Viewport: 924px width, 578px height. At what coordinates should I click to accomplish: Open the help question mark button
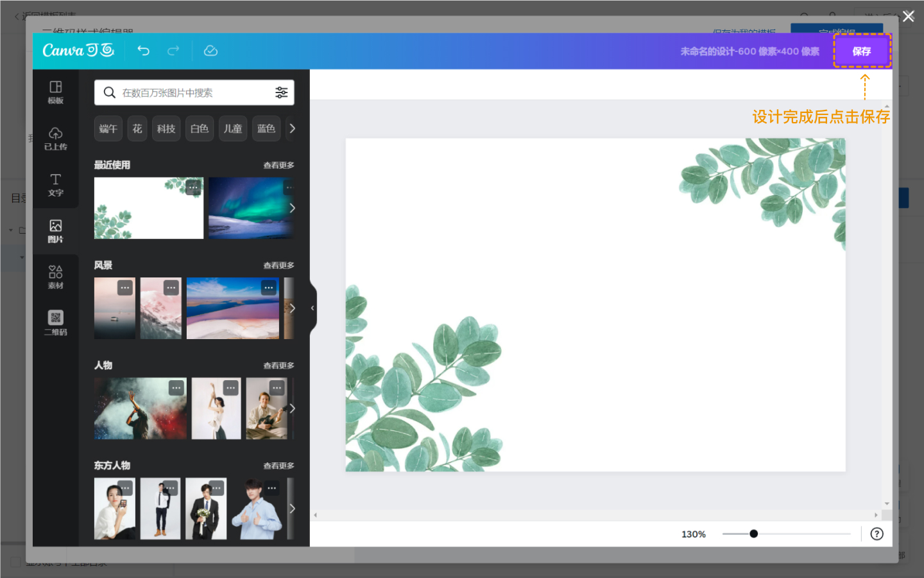point(877,534)
